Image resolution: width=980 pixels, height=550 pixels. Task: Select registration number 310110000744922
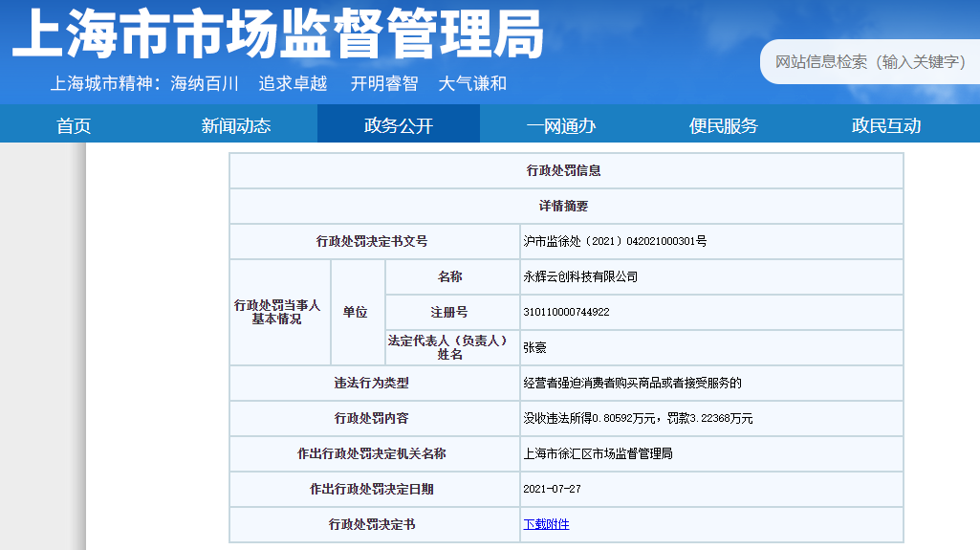566,312
